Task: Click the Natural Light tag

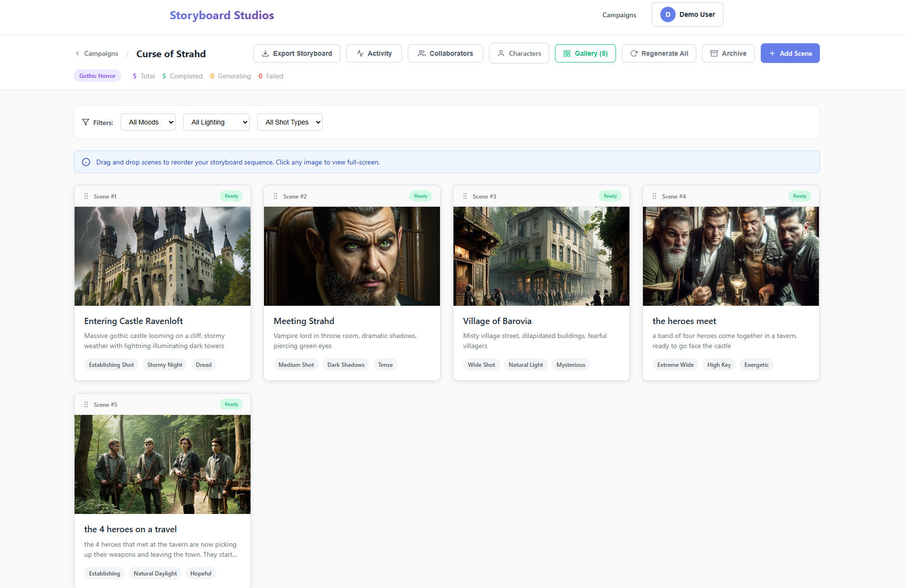Action: (x=526, y=365)
